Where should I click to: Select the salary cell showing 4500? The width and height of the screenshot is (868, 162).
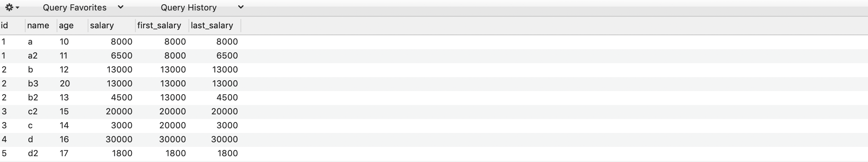coord(121,98)
